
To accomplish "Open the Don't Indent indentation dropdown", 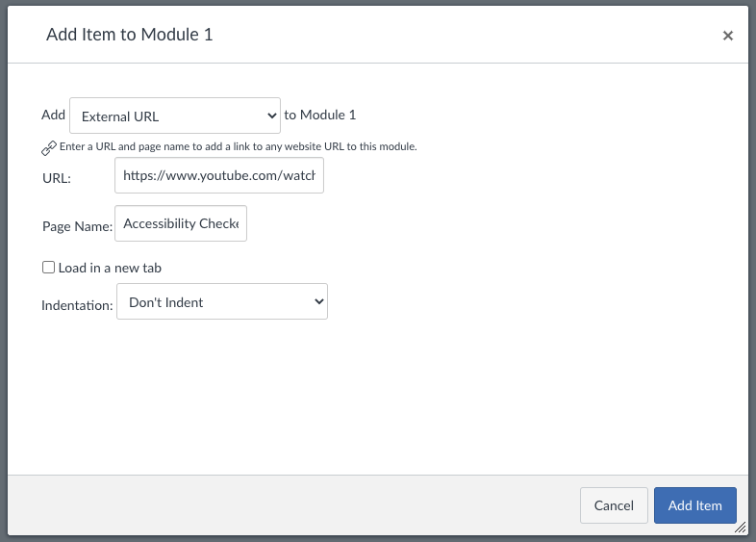I will [222, 301].
